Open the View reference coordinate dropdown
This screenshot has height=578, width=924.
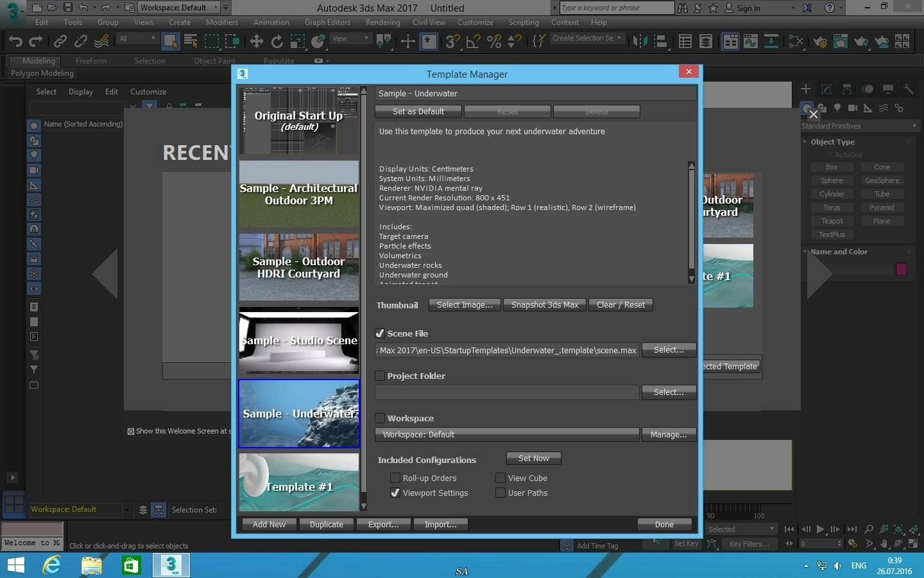350,39
